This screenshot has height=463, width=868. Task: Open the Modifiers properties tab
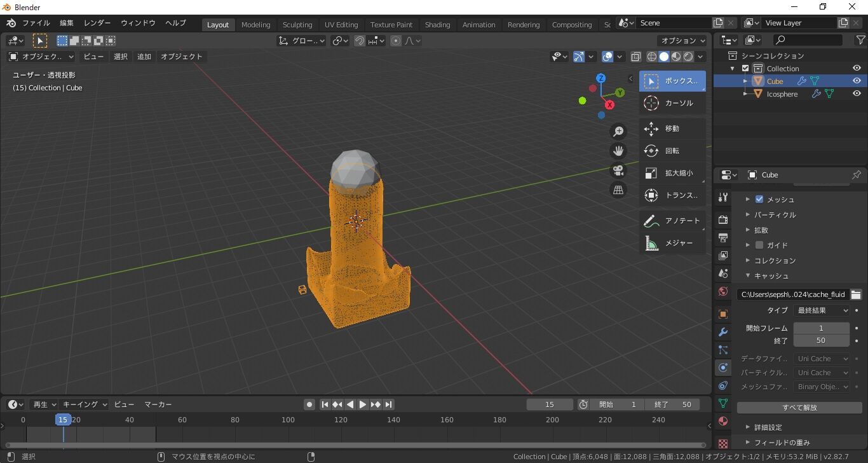722,332
